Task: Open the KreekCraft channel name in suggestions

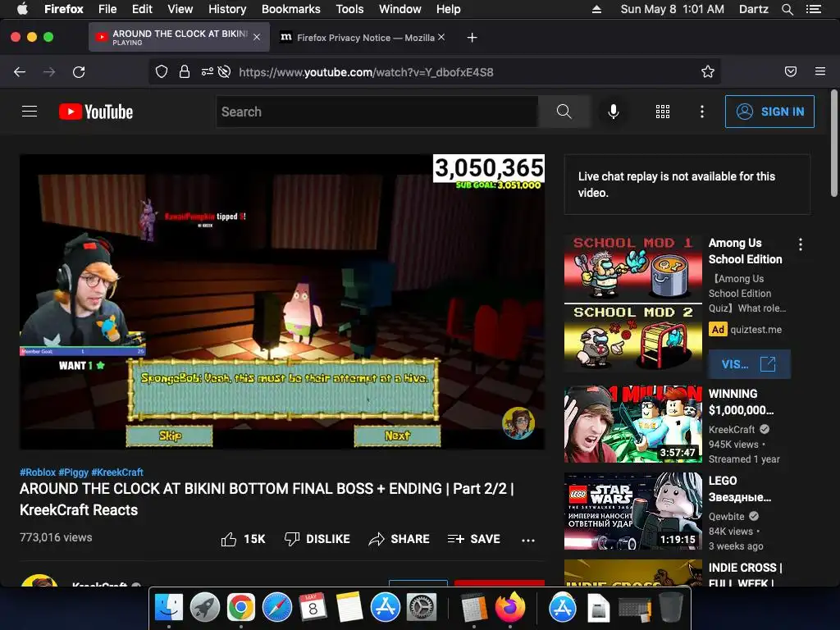Action: tap(732, 429)
